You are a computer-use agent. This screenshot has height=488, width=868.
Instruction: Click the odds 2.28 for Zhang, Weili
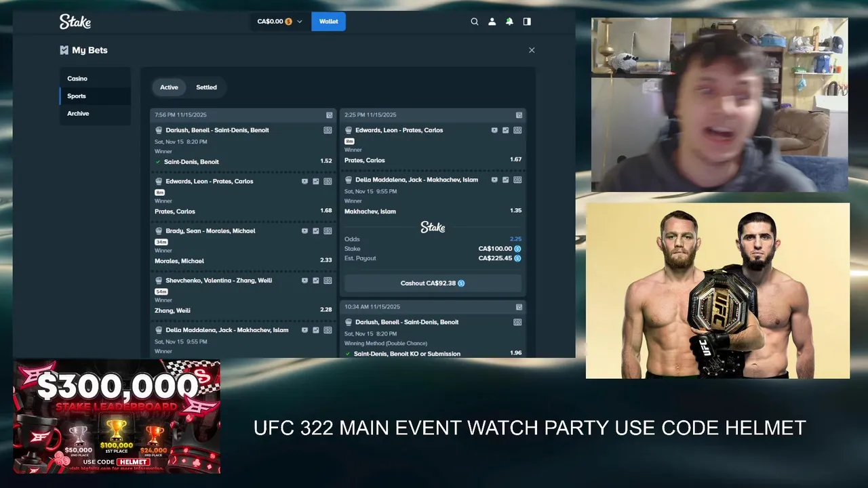326,310
